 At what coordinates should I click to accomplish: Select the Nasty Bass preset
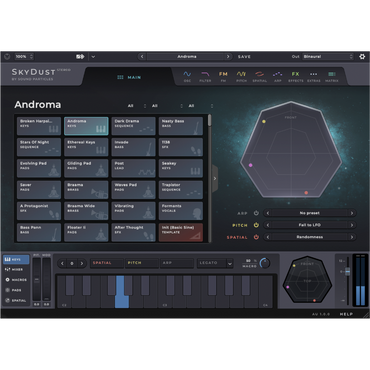tap(181, 126)
